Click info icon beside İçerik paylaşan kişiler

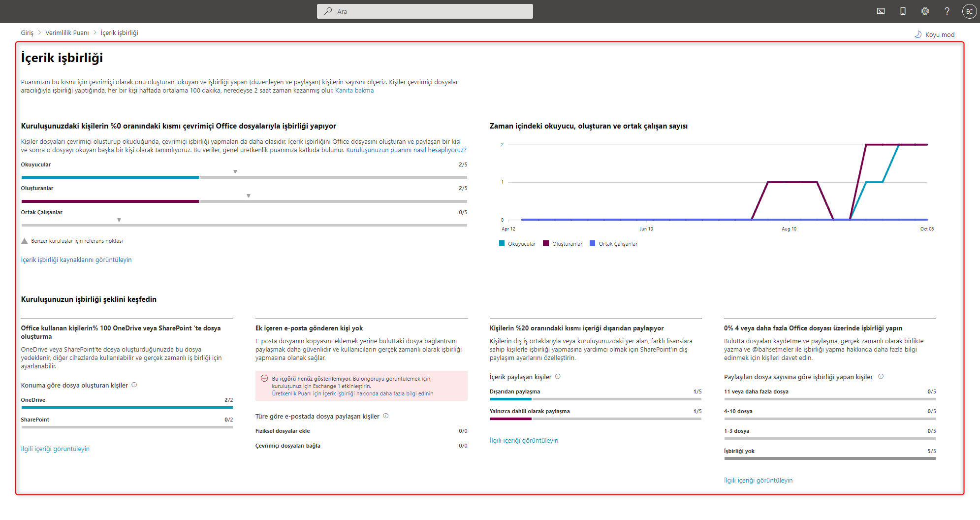(558, 377)
